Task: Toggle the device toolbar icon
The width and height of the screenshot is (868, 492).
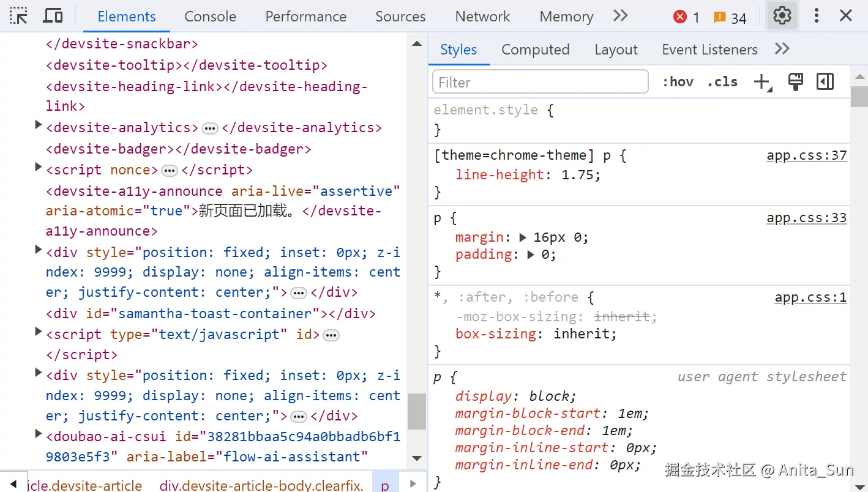Action: point(53,16)
